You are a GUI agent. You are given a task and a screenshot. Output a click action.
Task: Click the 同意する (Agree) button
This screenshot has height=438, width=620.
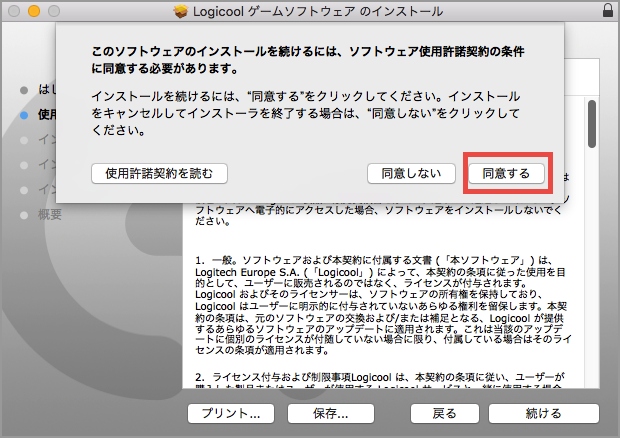pos(506,174)
